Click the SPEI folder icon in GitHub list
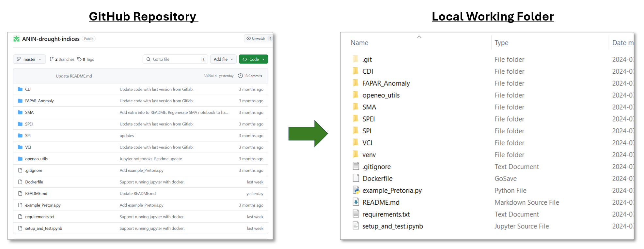This screenshot has width=644, height=249. point(20,124)
